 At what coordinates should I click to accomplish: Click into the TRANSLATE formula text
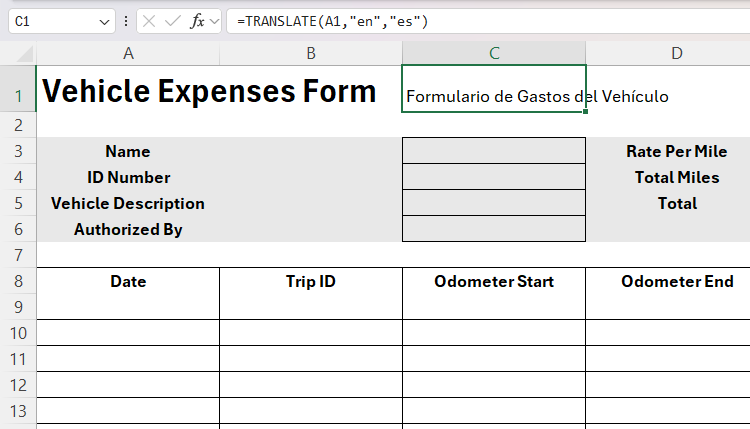pyautogui.click(x=332, y=20)
